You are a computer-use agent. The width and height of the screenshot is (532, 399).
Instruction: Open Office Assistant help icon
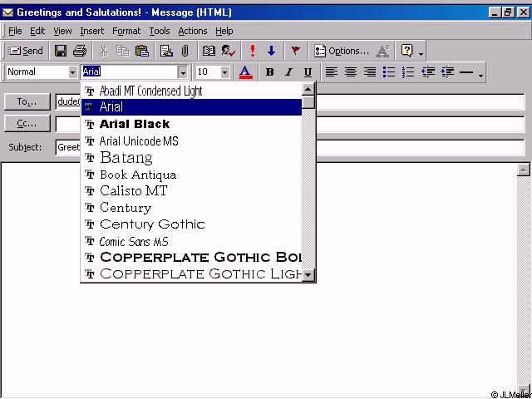(x=406, y=51)
